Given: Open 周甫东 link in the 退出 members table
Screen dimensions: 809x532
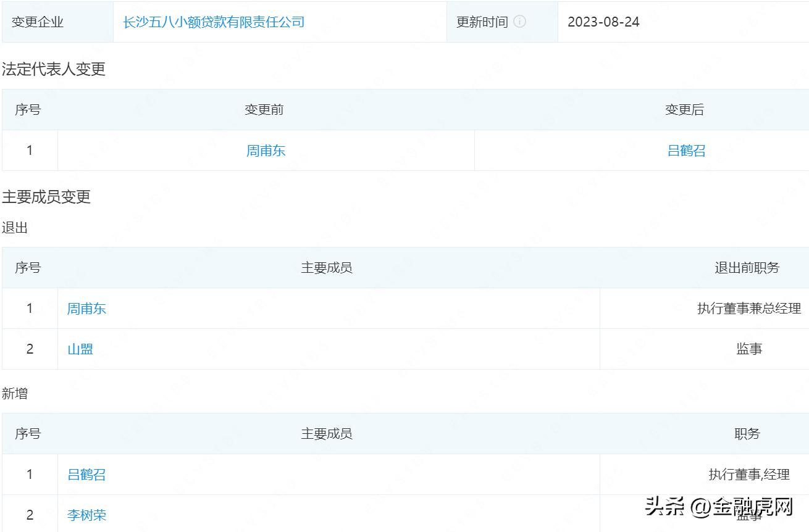Looking at the screenshot, I should [86, 309].
